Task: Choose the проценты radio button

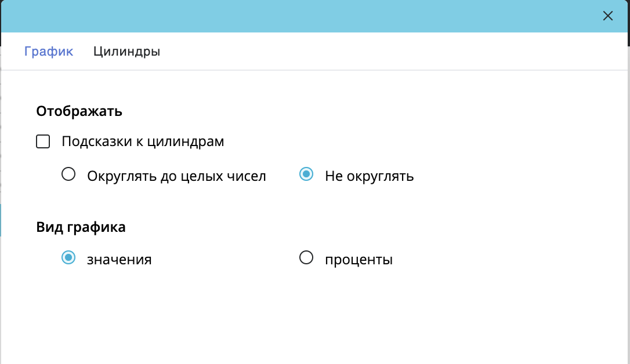Action: click(306, 258)
